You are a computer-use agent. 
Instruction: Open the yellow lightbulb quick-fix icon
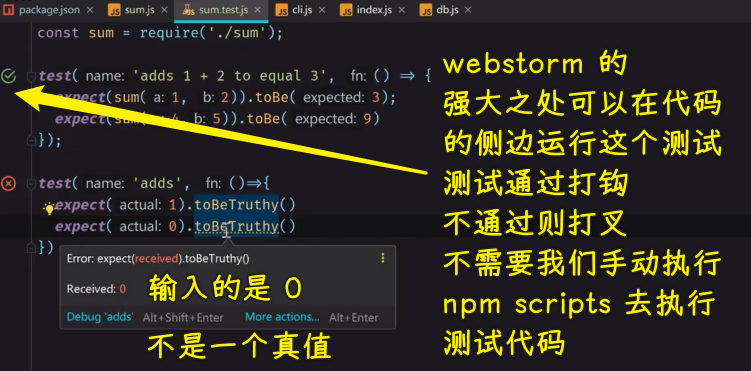point(49,207)
